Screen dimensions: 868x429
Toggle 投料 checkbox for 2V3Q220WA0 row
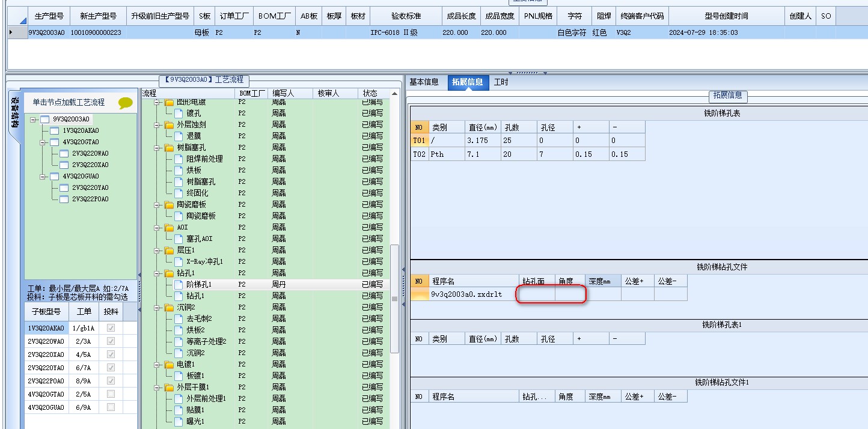click(x=111, y=341)
